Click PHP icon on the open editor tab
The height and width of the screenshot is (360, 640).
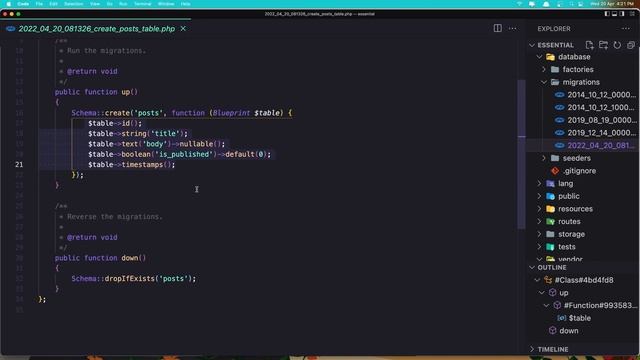[x=11, y=29]
